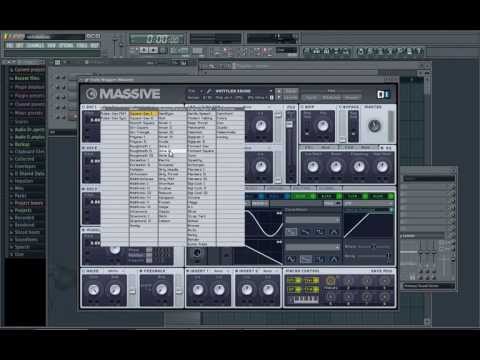Open the Insert 2 type dropdown

pos(270,271)
